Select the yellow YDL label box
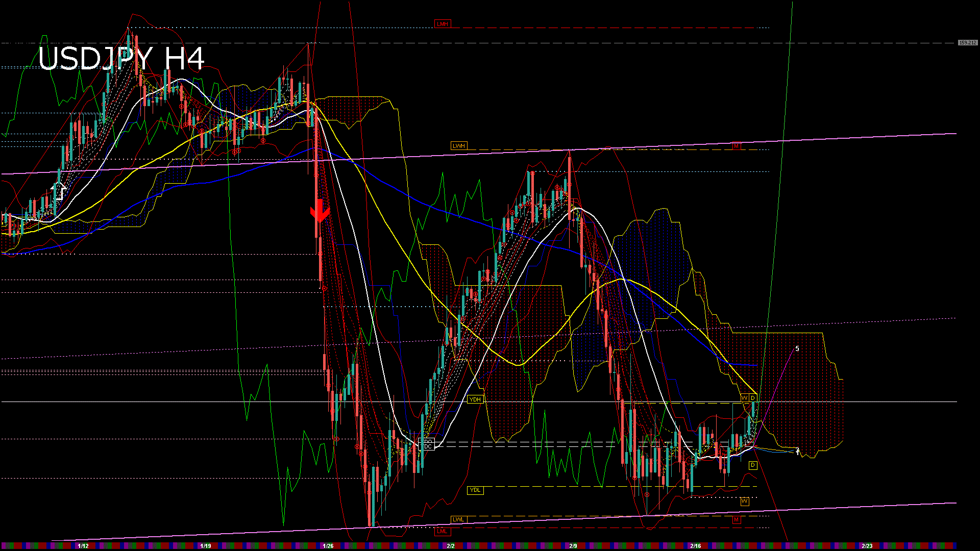 [x=475, y=490]
